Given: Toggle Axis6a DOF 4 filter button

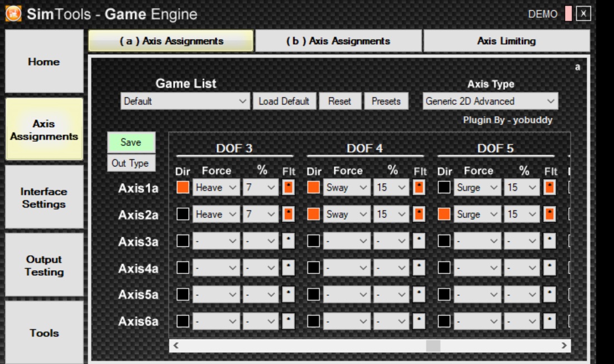Looking at the screenshot, I should click(x=419, y=321).
